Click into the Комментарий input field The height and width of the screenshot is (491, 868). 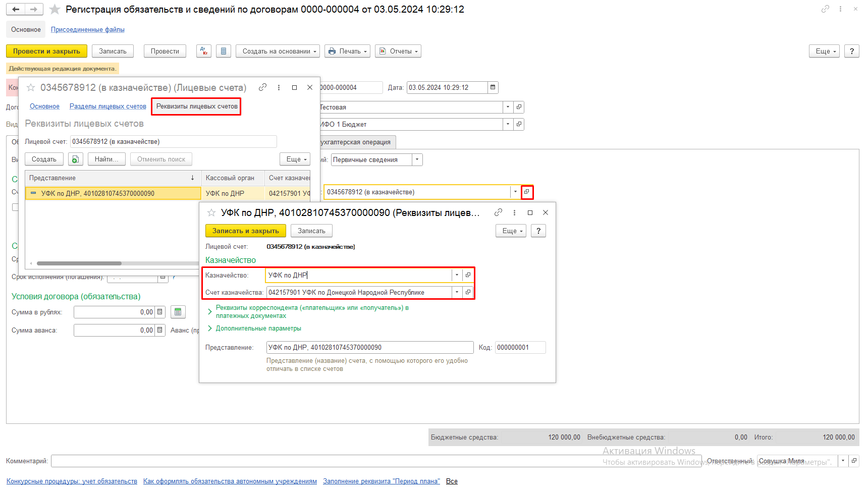pyautogui.click(x=376, y=461)
